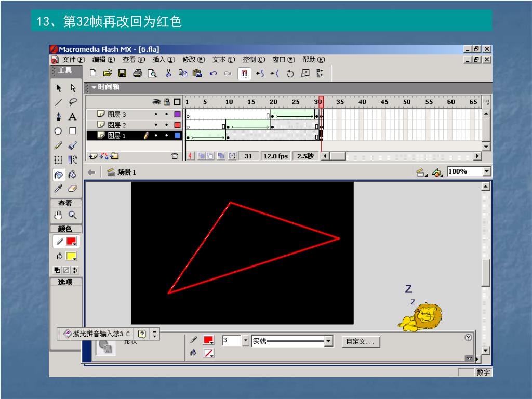This screenshot has width=532, height=399.
Task: Open the 文件(F) menu
Action: point(74,60)
